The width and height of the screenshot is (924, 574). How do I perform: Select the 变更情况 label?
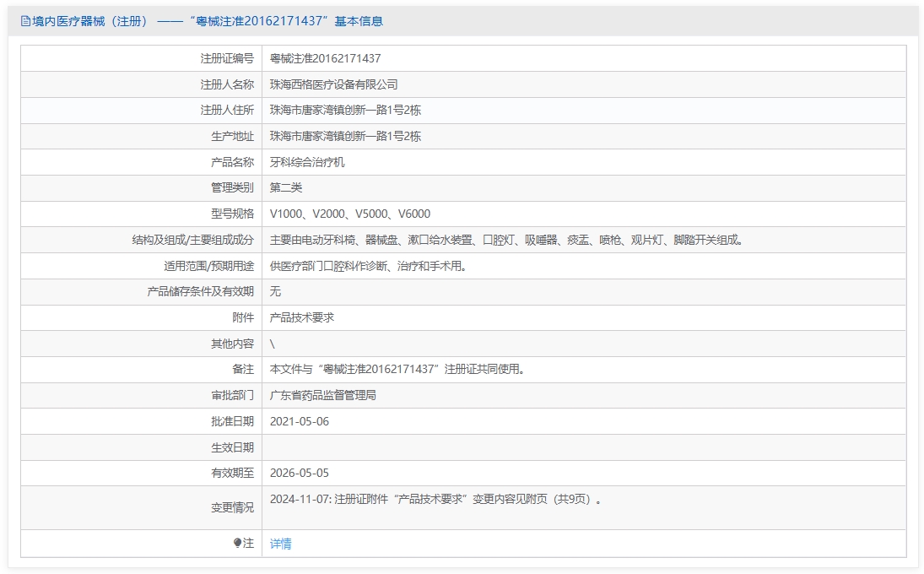pyautogui.click(x=232, y=507)
